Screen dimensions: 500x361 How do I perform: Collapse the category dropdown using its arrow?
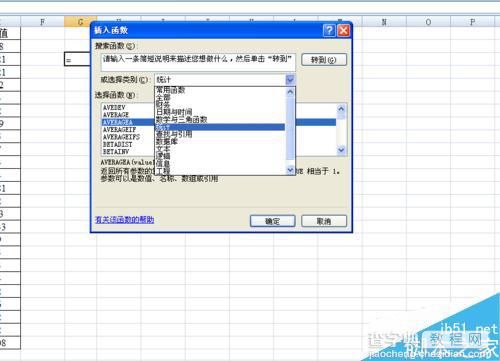tap(290, 80)
